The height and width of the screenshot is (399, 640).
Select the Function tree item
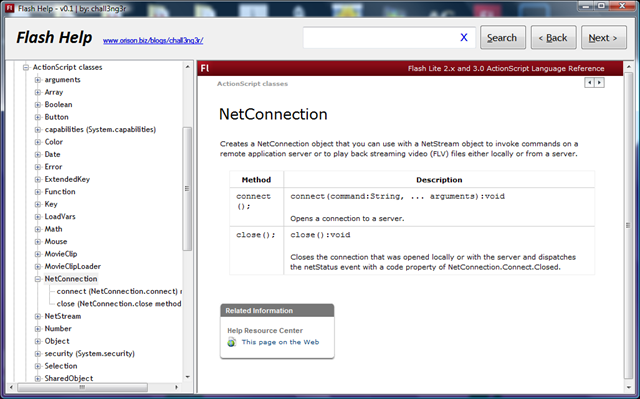[60, 191]
